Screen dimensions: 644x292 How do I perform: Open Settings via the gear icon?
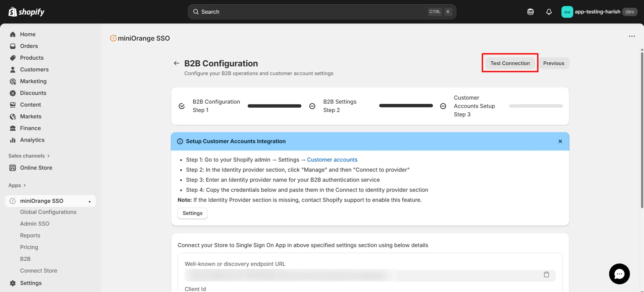12,283
